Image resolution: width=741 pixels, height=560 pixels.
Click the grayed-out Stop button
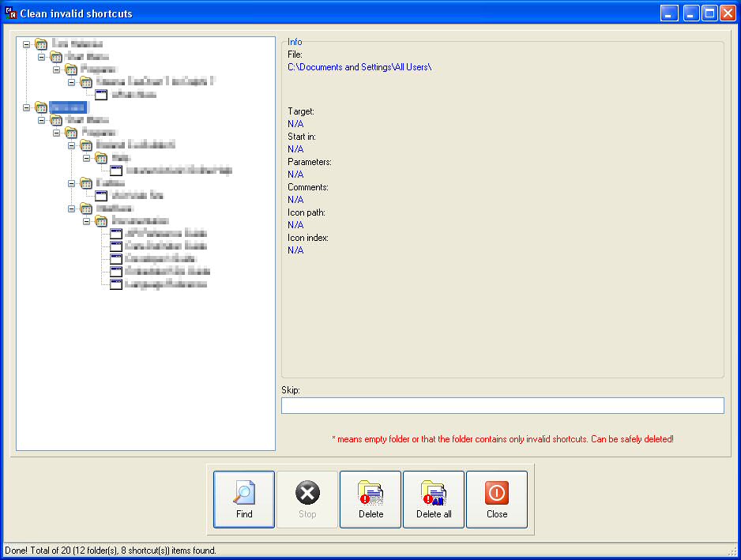click(x=307, y=499)
